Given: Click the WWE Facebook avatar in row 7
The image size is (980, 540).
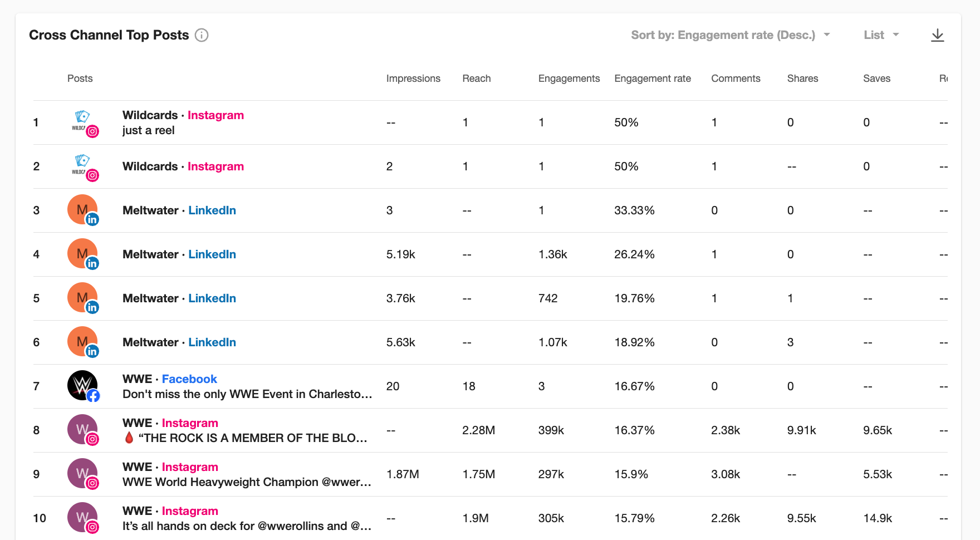Looking at the screenshot, I should coord(82,386).
